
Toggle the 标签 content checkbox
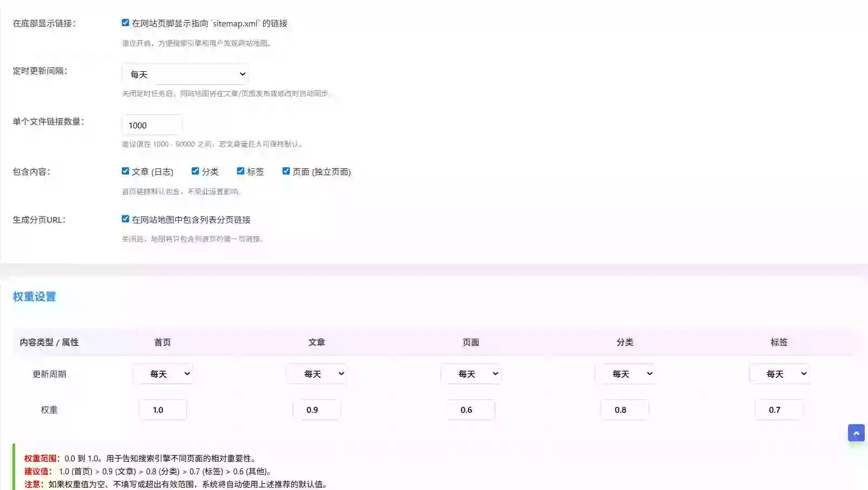[240, 171]
